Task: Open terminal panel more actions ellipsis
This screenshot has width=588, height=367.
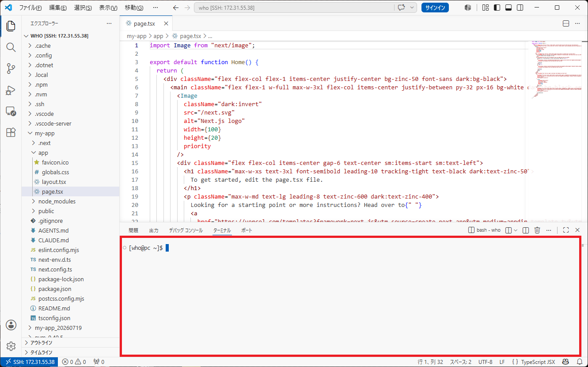Action: (x=549, y=230)
